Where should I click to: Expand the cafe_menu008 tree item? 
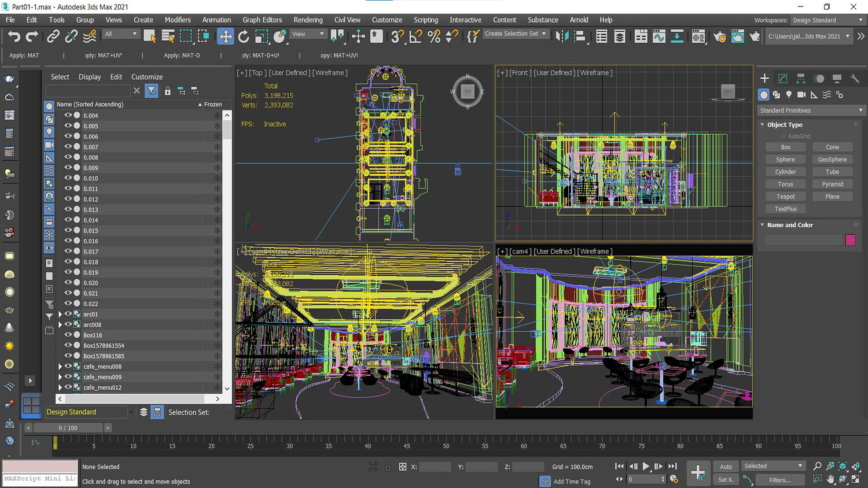60,367
